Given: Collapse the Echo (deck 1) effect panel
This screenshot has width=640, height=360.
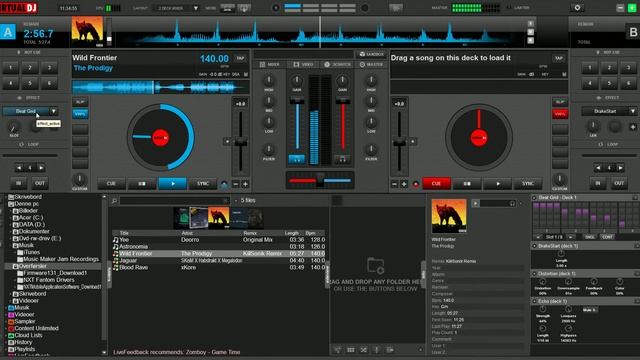Looking at the screenshot, I should (534, 301).
